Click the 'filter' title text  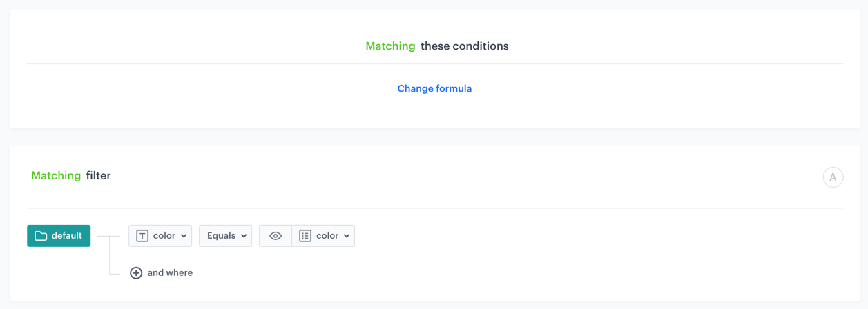(99, 176)
